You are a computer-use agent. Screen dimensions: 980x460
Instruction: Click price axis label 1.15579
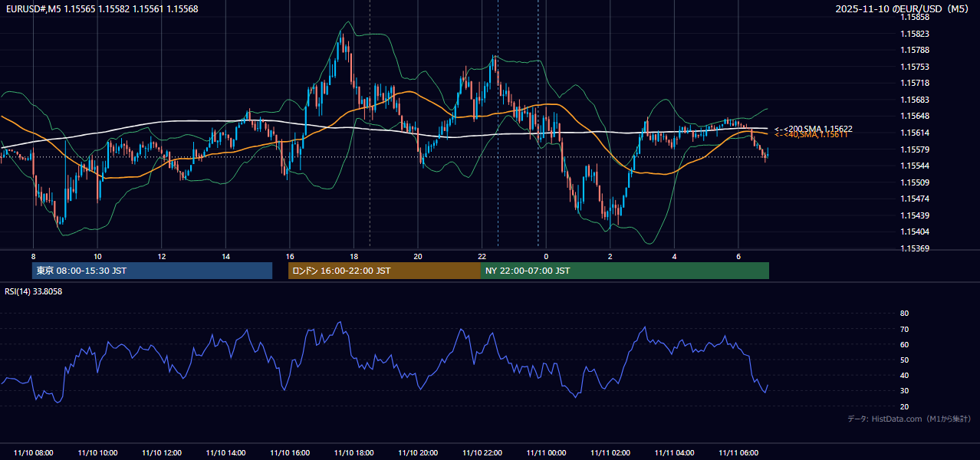[x=916, y=149]
